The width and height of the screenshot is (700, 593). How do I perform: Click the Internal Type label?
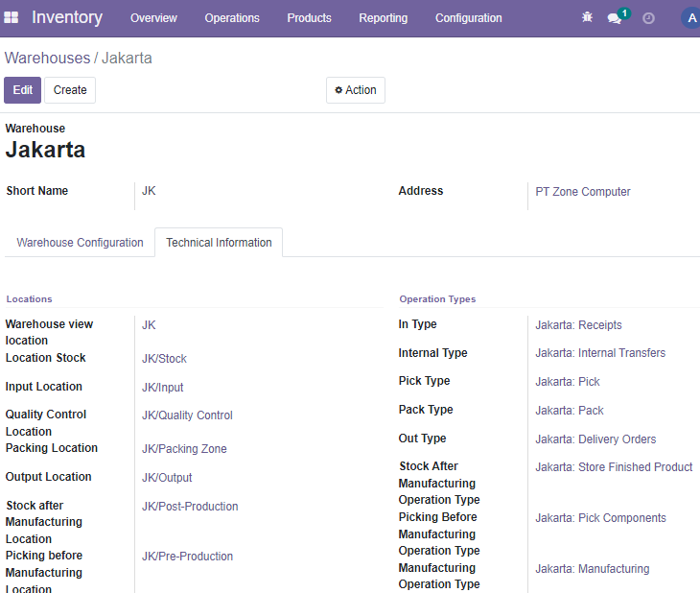432,353
